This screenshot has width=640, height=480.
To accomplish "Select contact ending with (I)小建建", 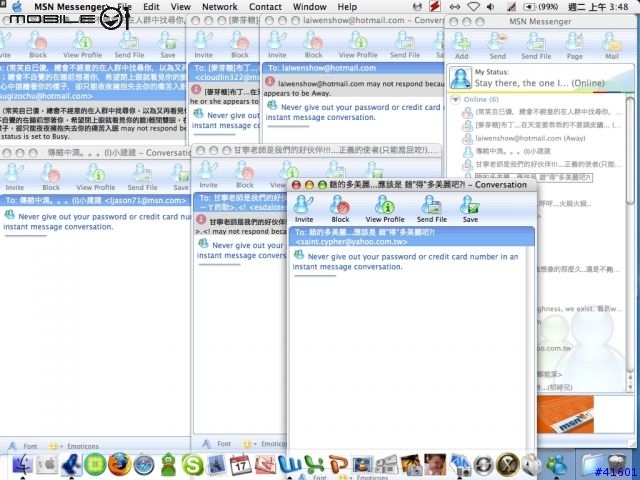I will [x=513, y=151].
